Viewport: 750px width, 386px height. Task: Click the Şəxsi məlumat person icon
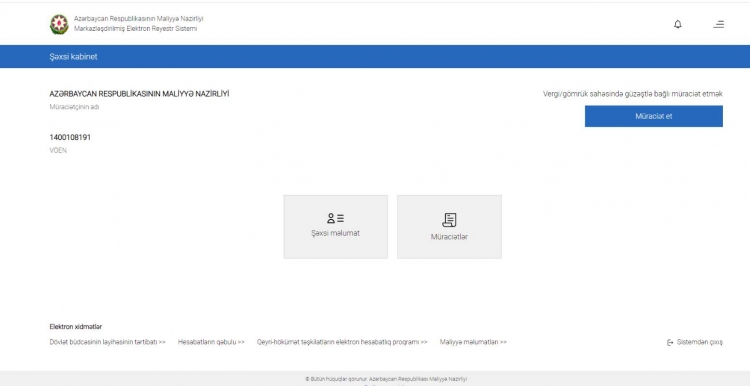pos(335,219)
